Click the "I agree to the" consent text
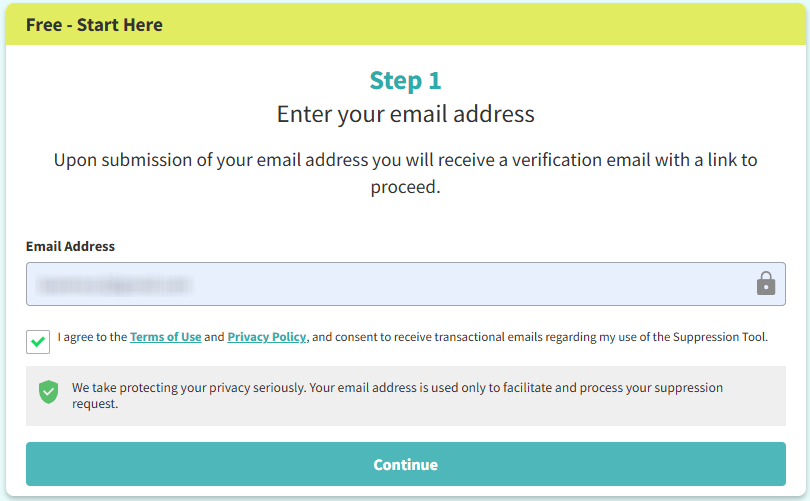Viewport: 810px width, 501px height. coord(93,337)
